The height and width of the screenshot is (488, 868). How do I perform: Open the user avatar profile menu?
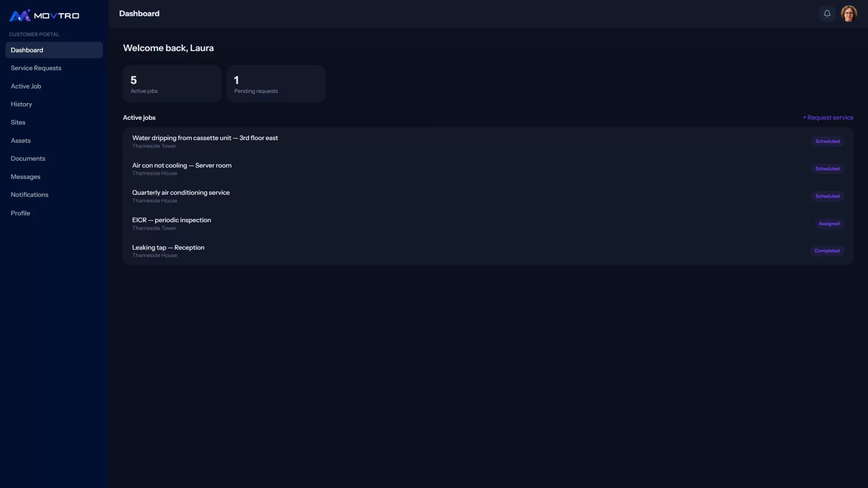[x=849, y=14]
